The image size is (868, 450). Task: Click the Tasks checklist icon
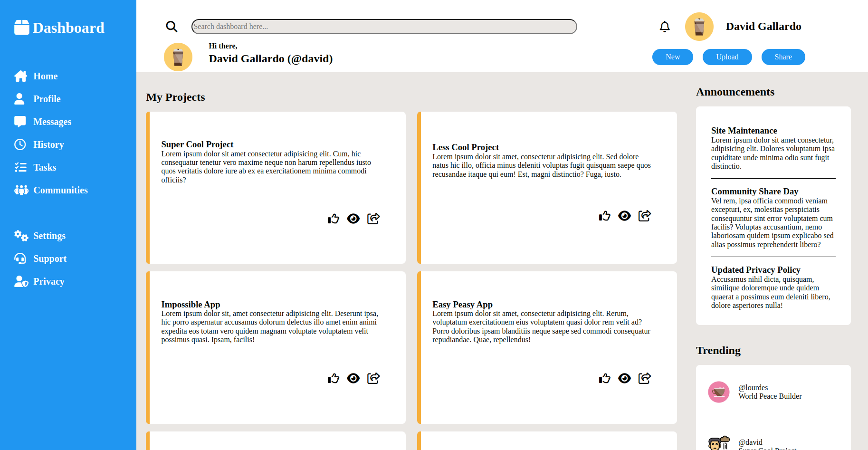[x=19, y=167]
